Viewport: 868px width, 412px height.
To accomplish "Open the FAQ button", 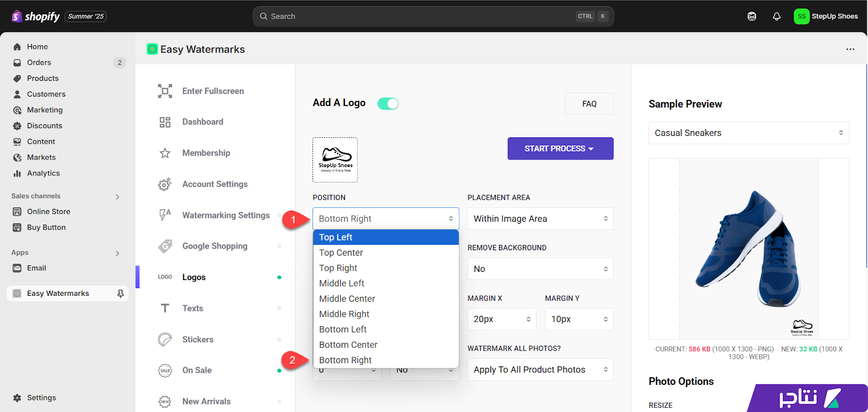I will tap(589, 104).
